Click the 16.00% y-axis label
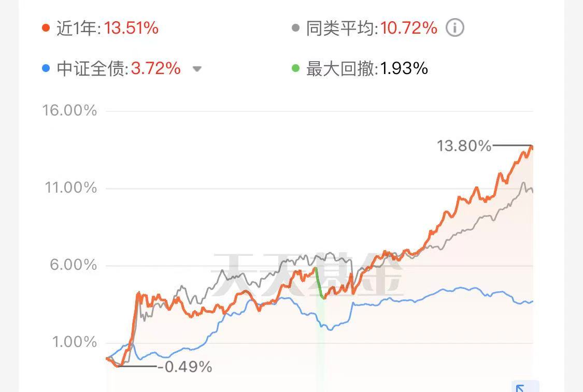This screenshot has height=392, width=583. [69, 110]
